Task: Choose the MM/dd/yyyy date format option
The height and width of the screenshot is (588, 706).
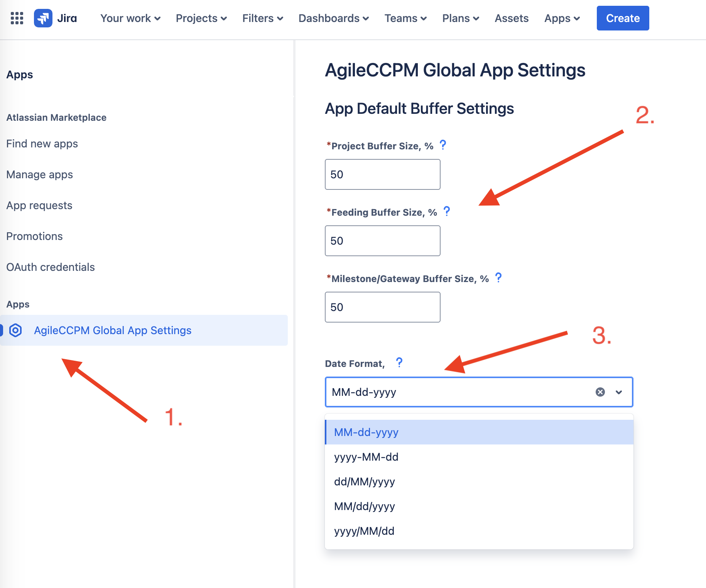Action: coord(479,506)
